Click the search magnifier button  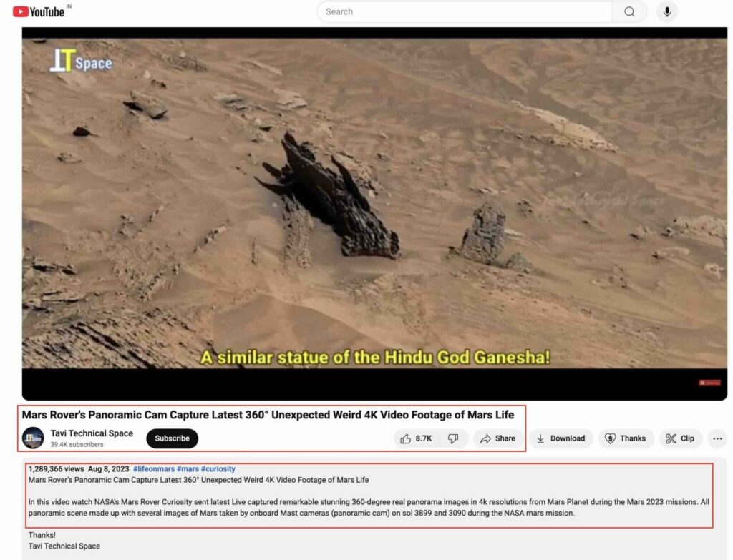pos(629,11)
